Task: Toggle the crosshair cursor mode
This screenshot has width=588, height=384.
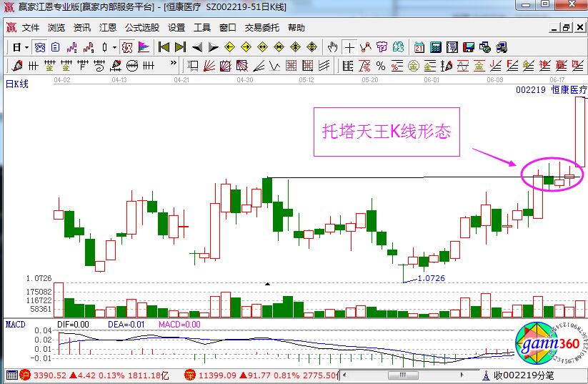Action: click(x=349, y=47)
